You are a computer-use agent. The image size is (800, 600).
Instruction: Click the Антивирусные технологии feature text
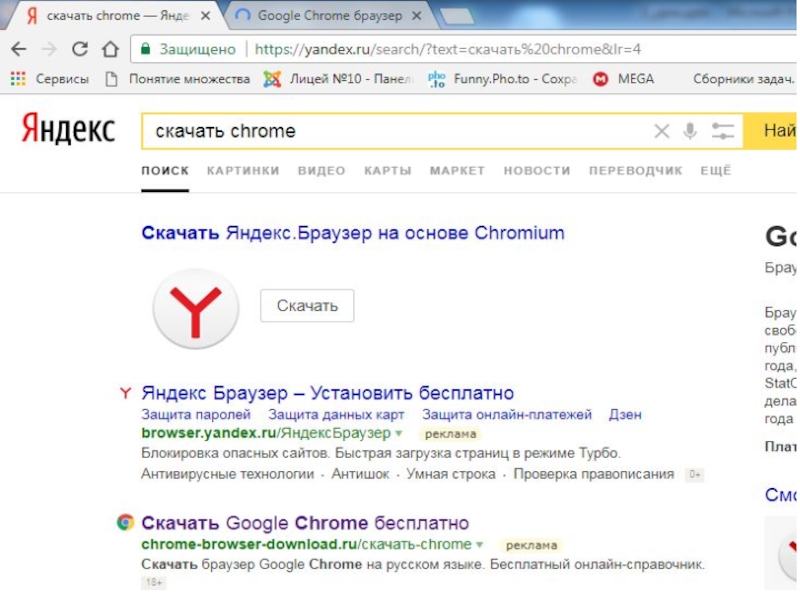[228, 474]
